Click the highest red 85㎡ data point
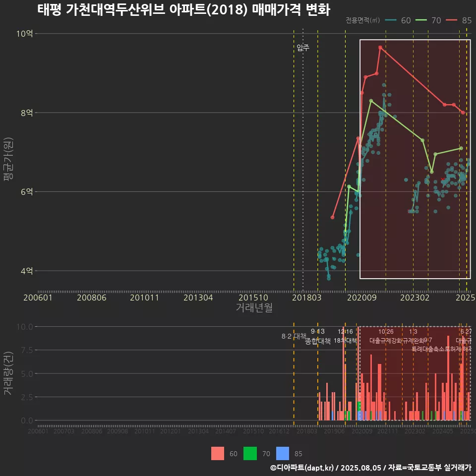The width and height of the screenshot is (476, 476). click(380, 48)
